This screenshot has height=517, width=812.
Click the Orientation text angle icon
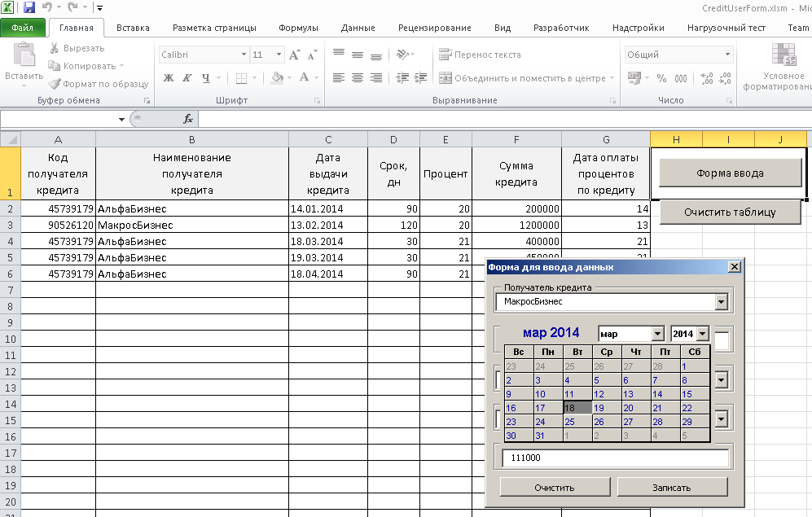(402, 54)
